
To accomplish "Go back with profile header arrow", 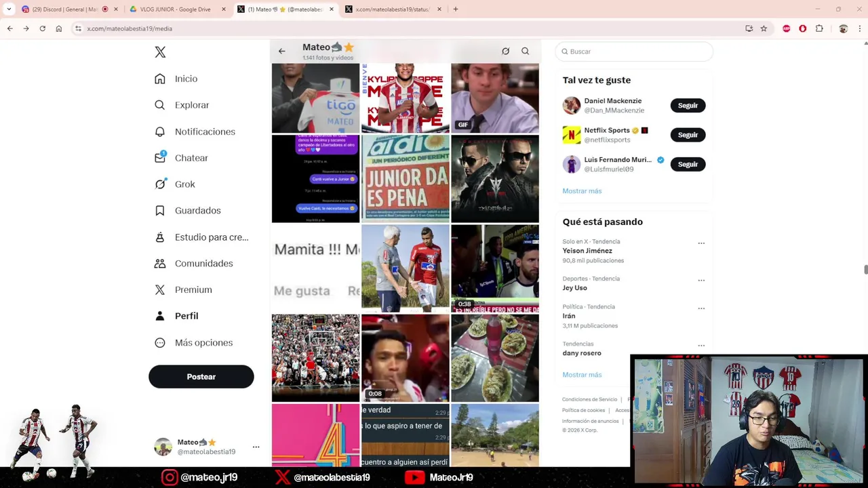I will coord(281,51).
